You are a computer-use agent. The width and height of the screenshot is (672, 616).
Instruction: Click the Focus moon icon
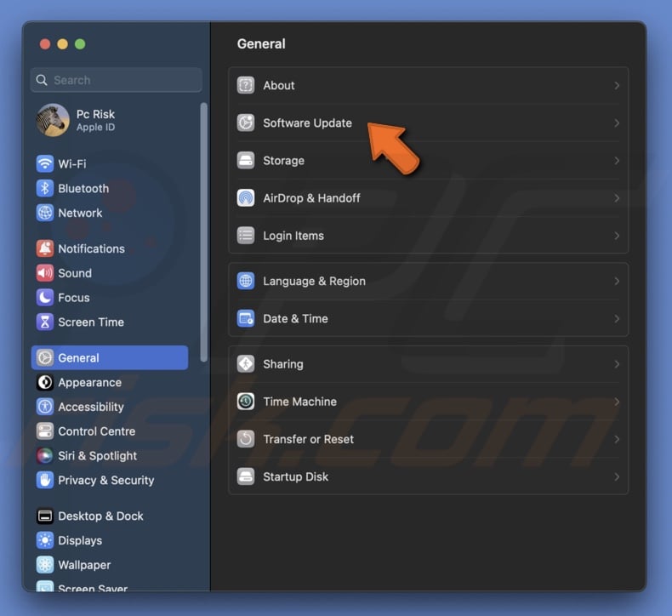(45, 298)
